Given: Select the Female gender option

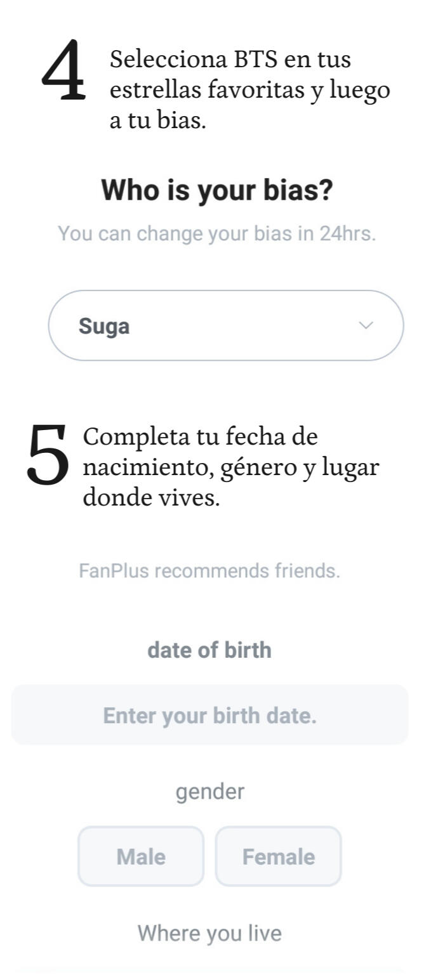Looking at the screenshot, I should click(279, 856).
